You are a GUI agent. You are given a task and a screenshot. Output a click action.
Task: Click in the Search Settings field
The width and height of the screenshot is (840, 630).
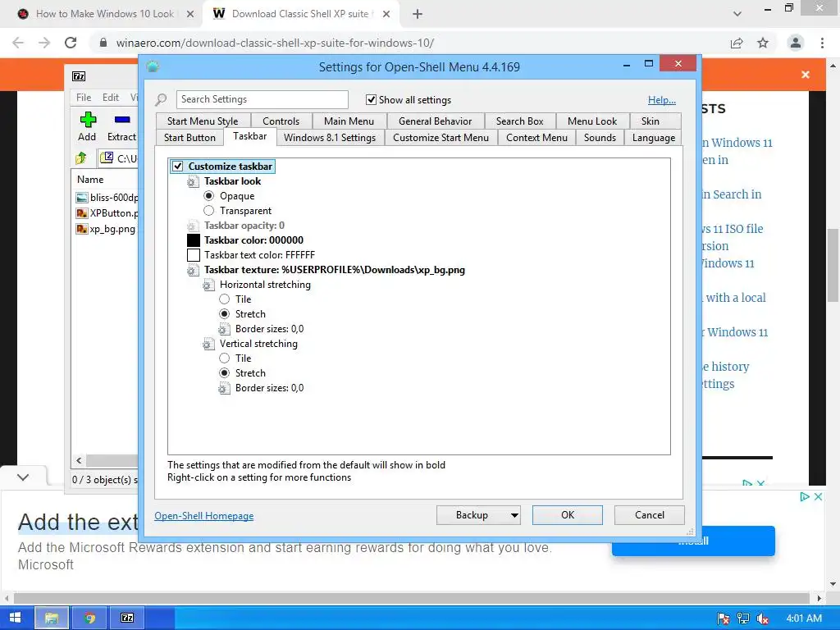point(262,99)
